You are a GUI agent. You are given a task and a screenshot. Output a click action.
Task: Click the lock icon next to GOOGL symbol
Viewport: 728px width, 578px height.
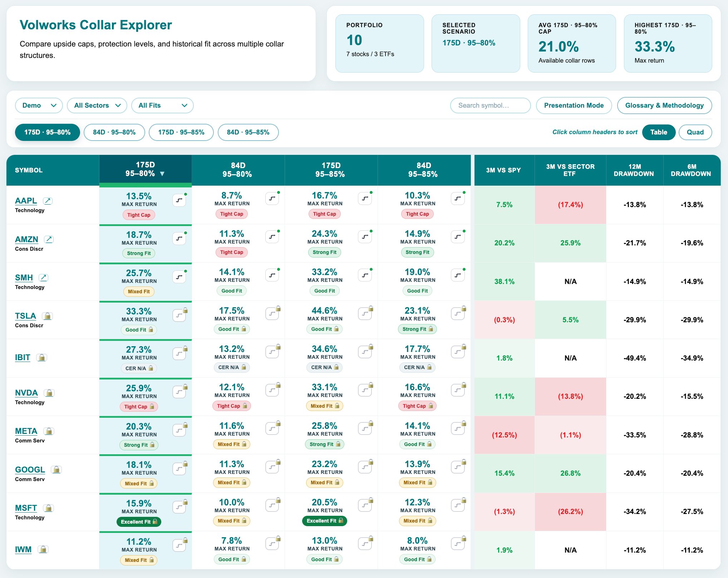point(56,469)
